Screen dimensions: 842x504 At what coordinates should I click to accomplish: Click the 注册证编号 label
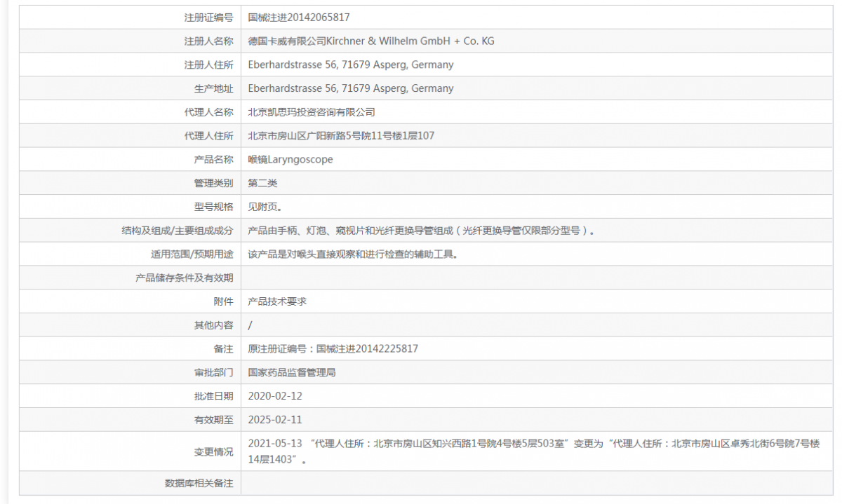click(x=209, y=18)
